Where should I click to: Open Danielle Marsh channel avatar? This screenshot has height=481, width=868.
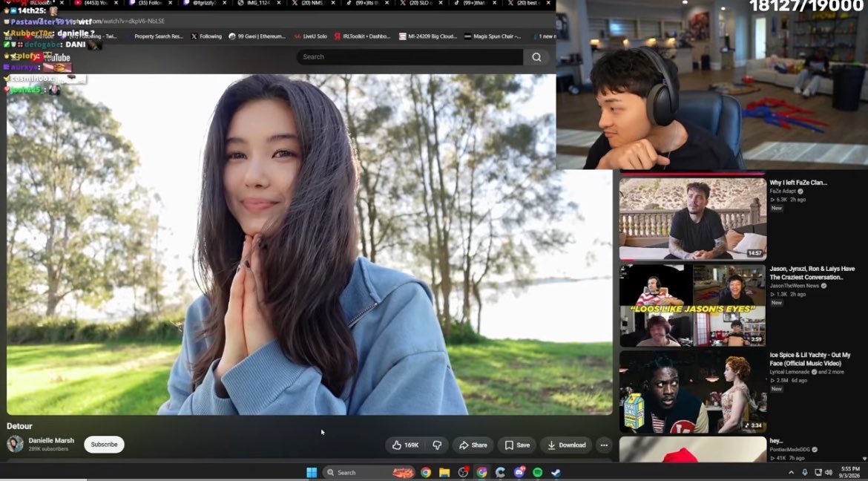15,444
